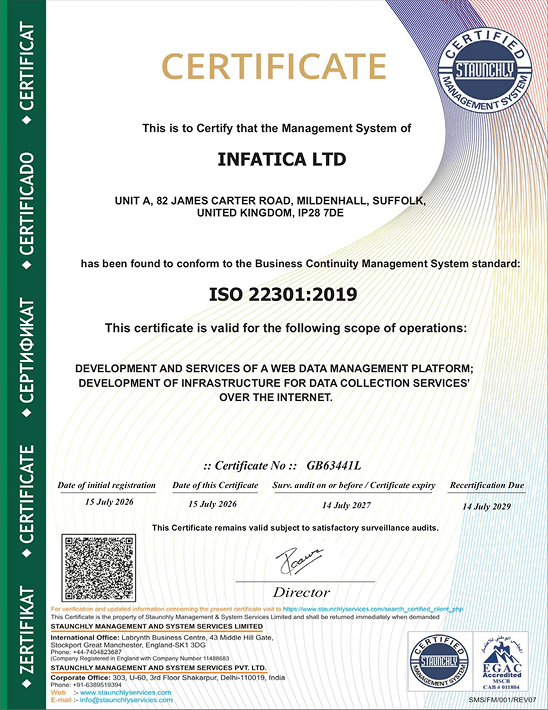This screenshot has width=548, height=710.
Task: Click the vertical СЕРТИФИКАТ text in the sidebar
Action: [27, 350]
